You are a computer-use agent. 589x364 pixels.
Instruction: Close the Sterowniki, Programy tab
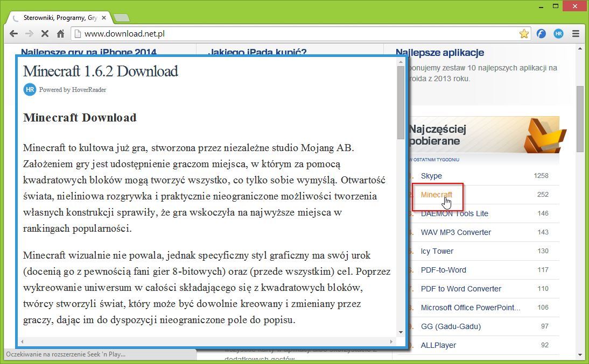click(104, 18)
